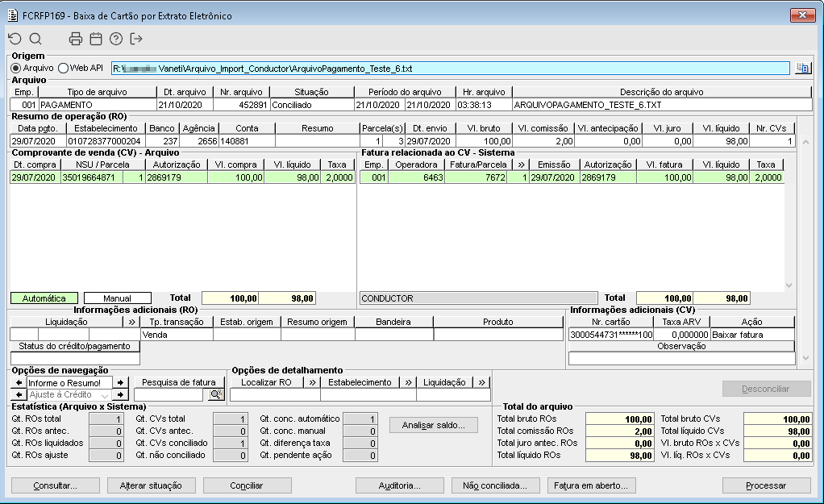Open the calendar toolbar icon

pyautogui.click(x=96, y=39)
